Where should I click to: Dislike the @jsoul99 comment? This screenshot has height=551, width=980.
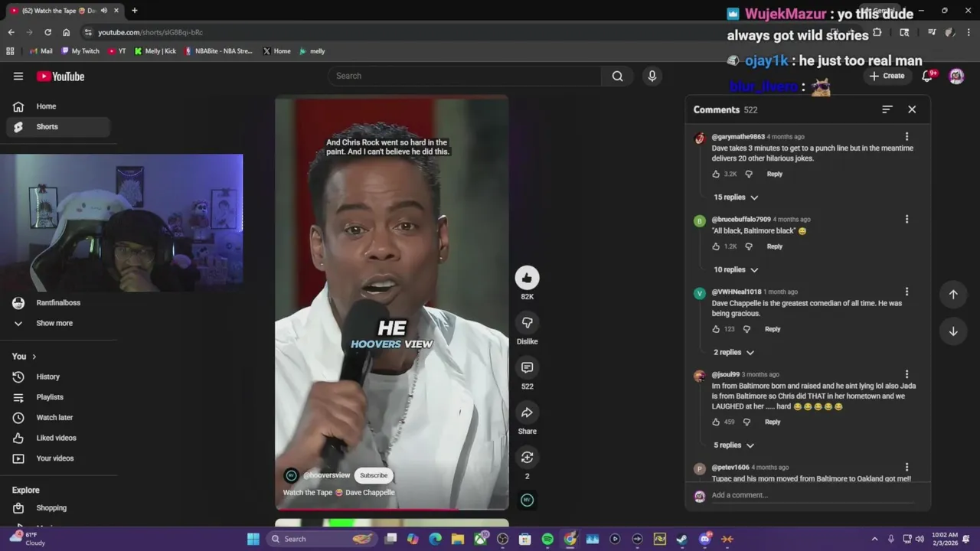[746, 422]
